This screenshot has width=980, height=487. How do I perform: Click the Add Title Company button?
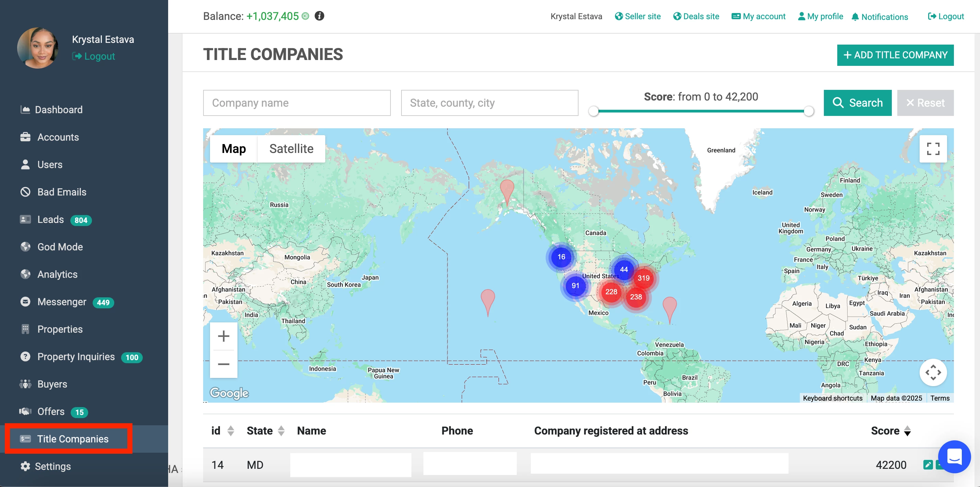coord(895,55)
